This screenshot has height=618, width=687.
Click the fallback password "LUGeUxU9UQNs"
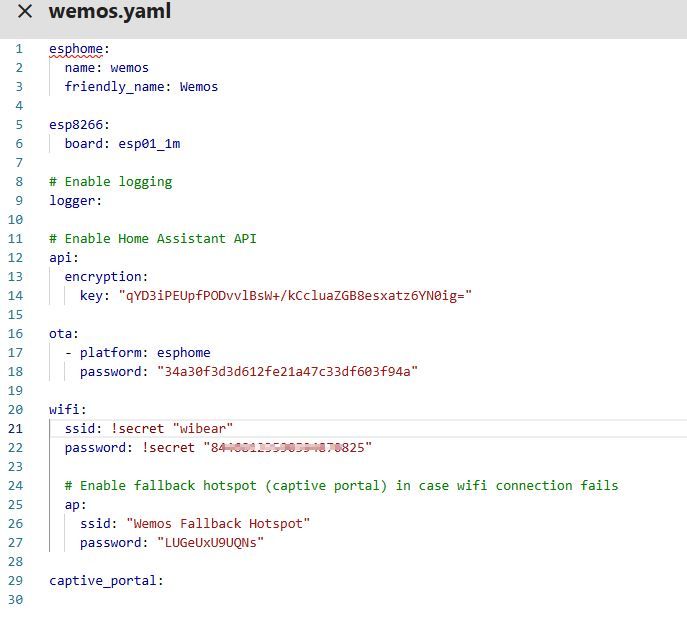pyautogui.click(x=210, y=542)
